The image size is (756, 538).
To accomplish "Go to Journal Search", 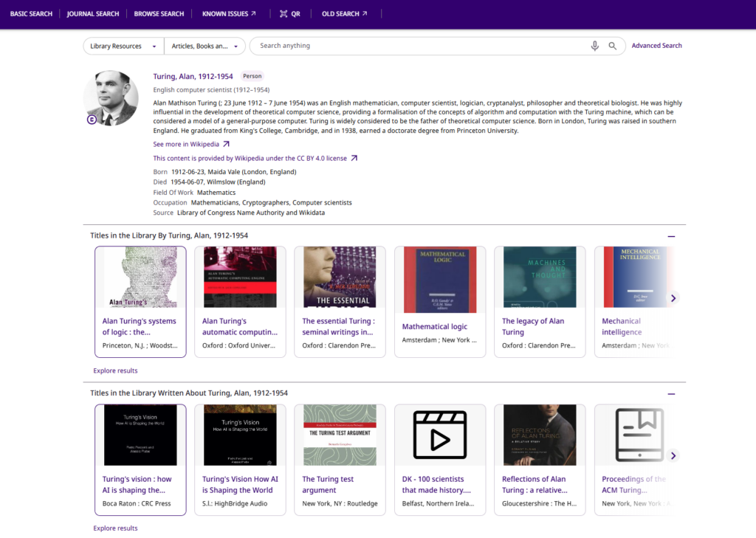I will pos(92,13).
